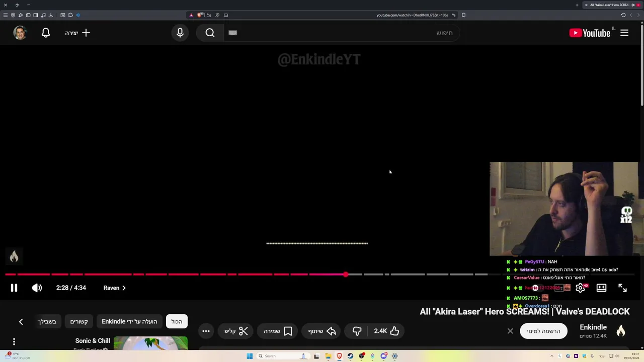This screenshot has height=362, width=644.
Task: Start voice search with the microphone icon
Action: (180, 33)
